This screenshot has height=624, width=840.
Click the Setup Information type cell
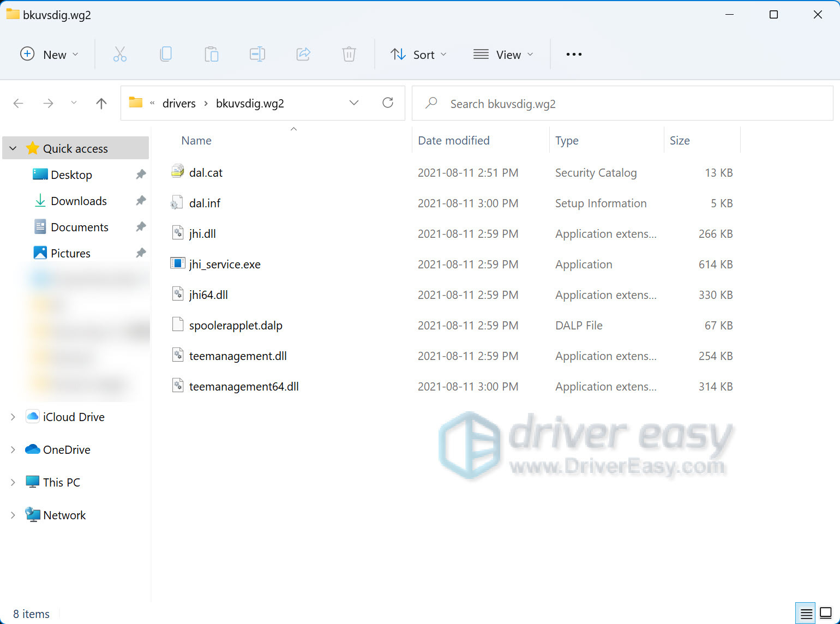(x=601, y=203)
